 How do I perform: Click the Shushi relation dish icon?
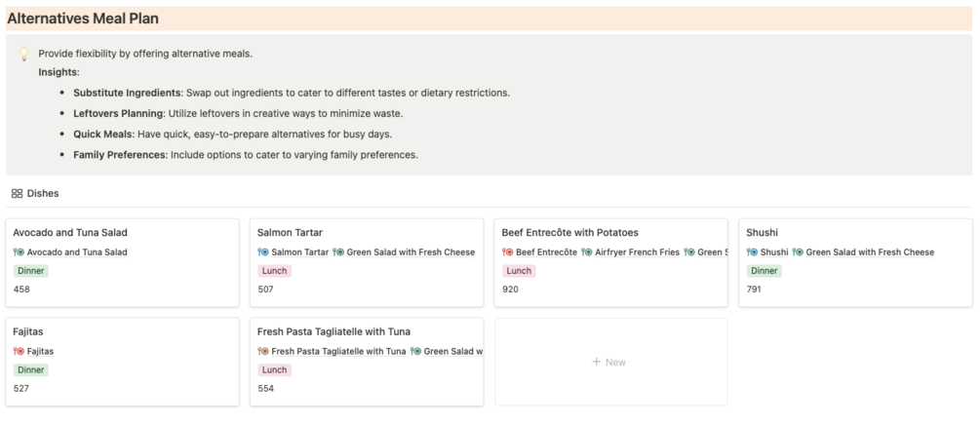[x=753, y=252]
